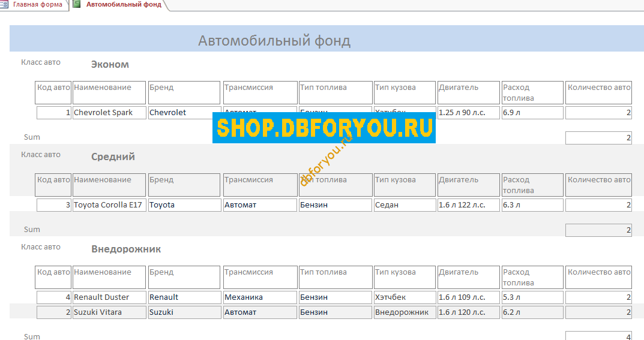Select the Эконом class heading
The width and height of the screenshot is (644, 340).
coord(110,64)
